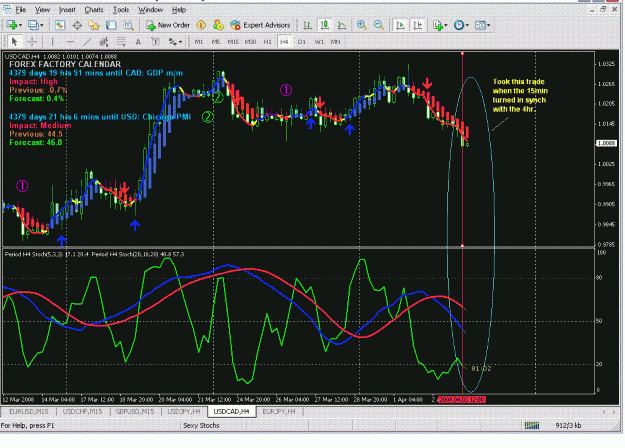
Task: Open the Strategy Tester icon
Action: tap(128, 26)
